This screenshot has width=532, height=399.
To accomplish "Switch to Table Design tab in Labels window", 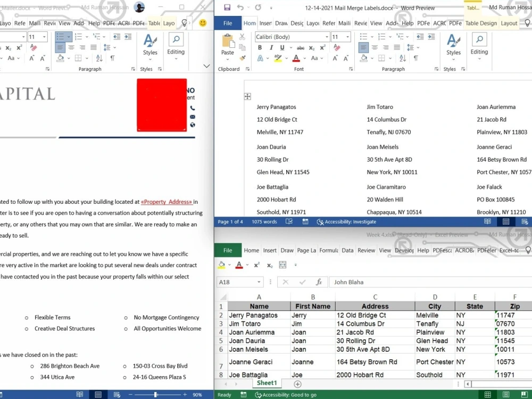I will pyautogui.click(x=481, y=23).
